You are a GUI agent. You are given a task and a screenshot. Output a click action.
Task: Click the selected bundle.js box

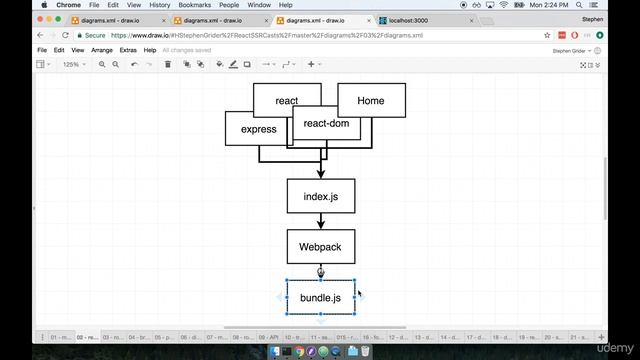pyautogui.click(x=320, y=297)
